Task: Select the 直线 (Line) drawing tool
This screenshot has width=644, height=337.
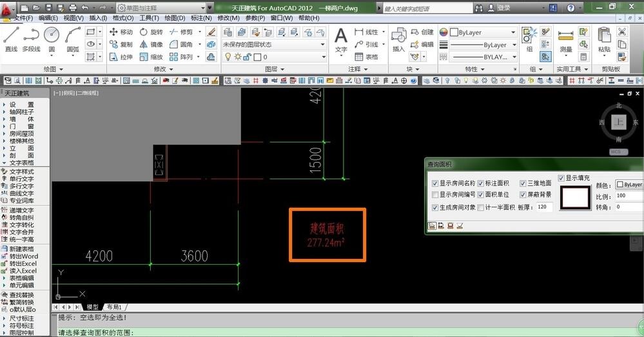Action: (11, 39)
